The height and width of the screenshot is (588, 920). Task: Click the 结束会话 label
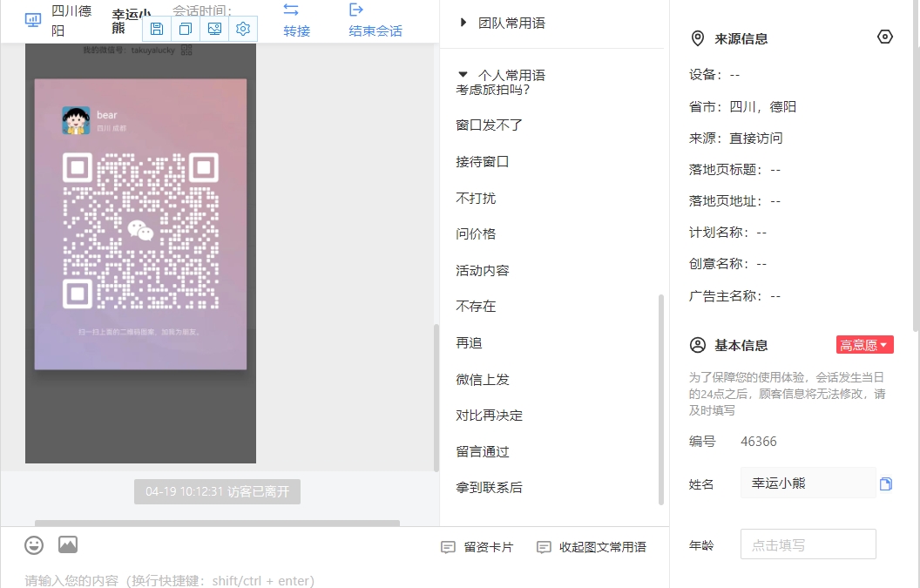tap(375, 31)
